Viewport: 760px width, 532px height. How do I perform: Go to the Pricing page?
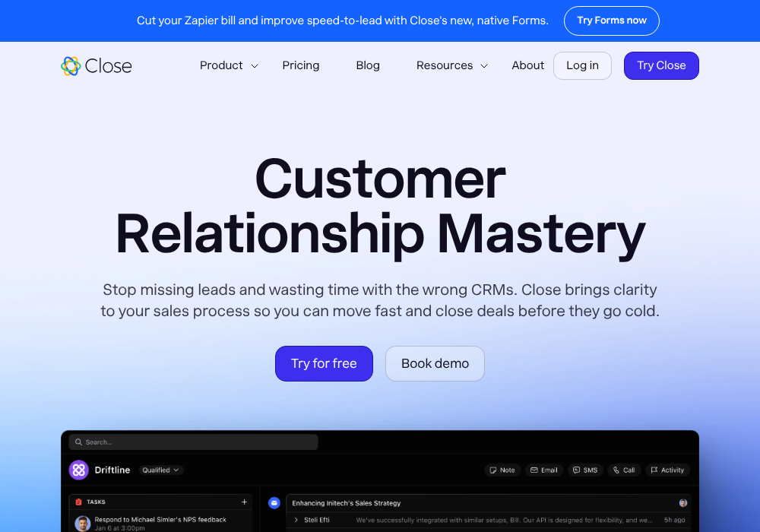tap(301, 66)
